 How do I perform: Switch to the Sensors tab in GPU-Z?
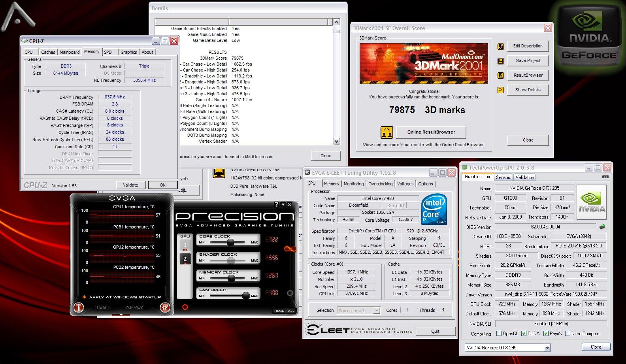(503, 177)
